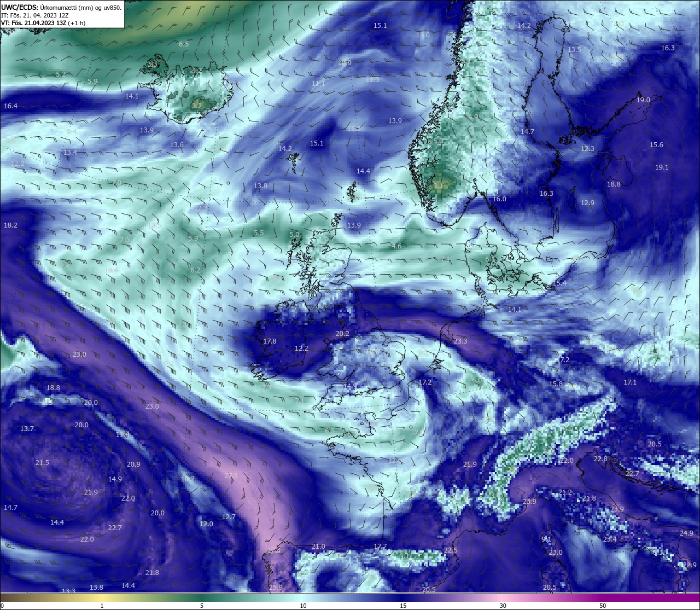Click the map value 19.1
This screenshot has width=700, height=610.
point(662,167)
